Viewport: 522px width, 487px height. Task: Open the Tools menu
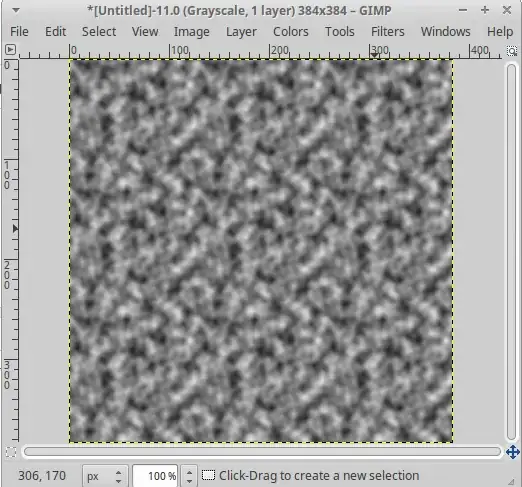(340, 32)
